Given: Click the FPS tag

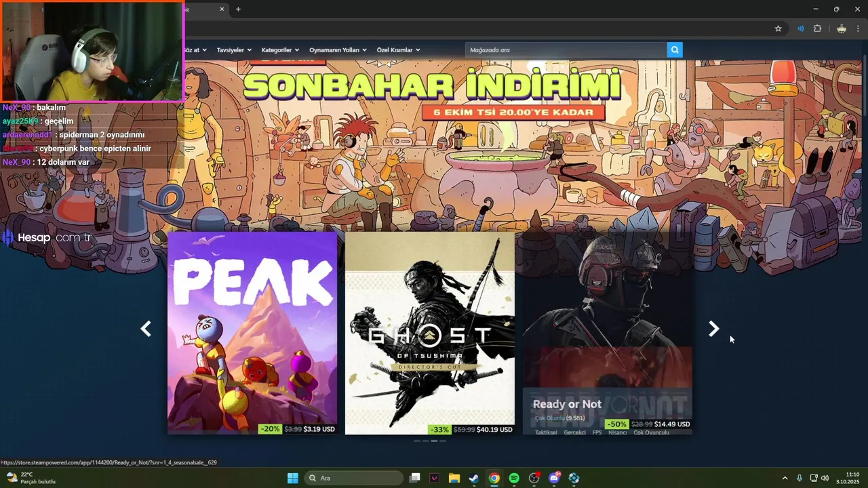Looking at the screenshot, I should pos(597,432).
